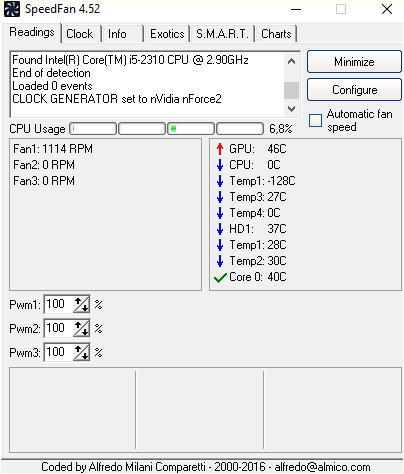Screen dimensions: 404x474
Task: Click inside the Pwm1 value field
Action: pyautogui.click(x=58, y=304)
